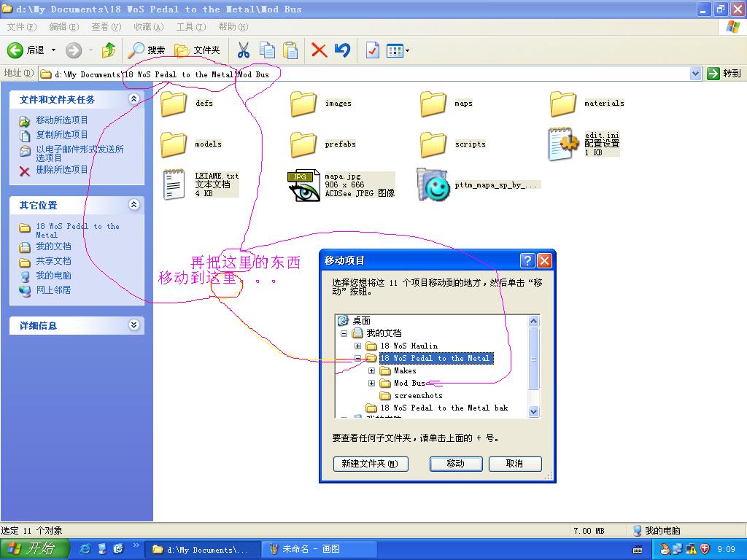This screenshot has height=560, width=747.
Task: Open the 工具(T) menu
Action: (191, 27)
